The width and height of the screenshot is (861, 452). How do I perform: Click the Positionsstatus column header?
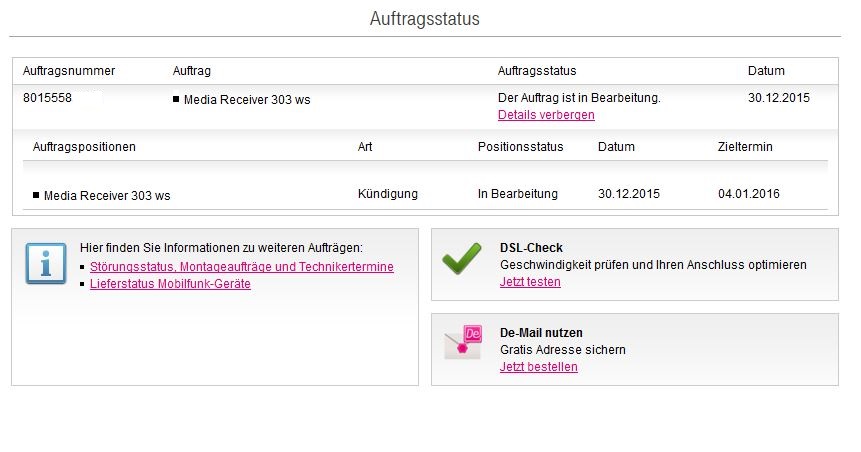(520, 147)
